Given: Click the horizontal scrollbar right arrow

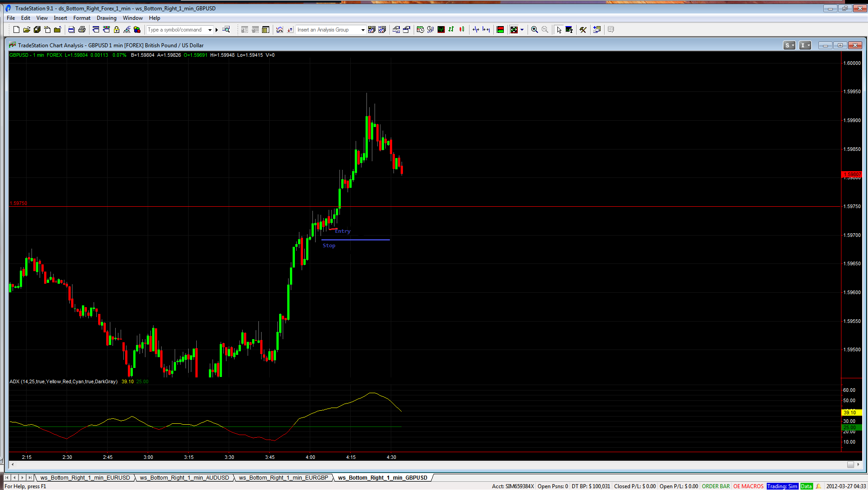Looking at the screenshot, I should [859, 465].
